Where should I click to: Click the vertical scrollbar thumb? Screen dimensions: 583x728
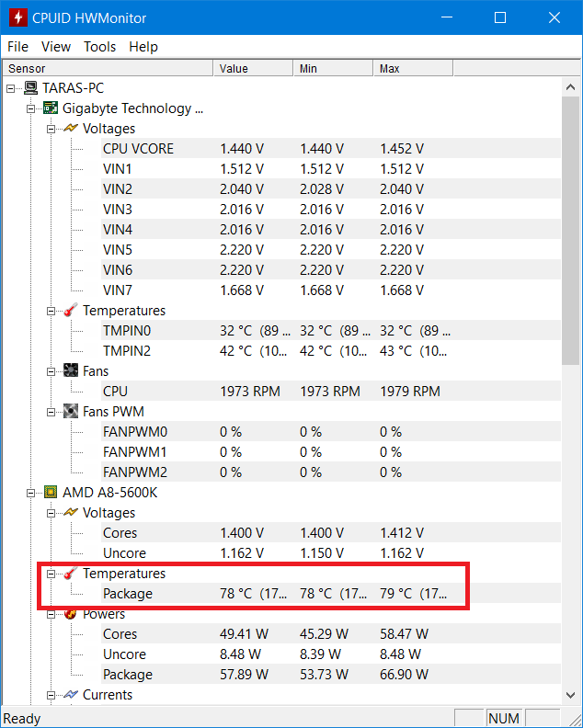(570, 231)
